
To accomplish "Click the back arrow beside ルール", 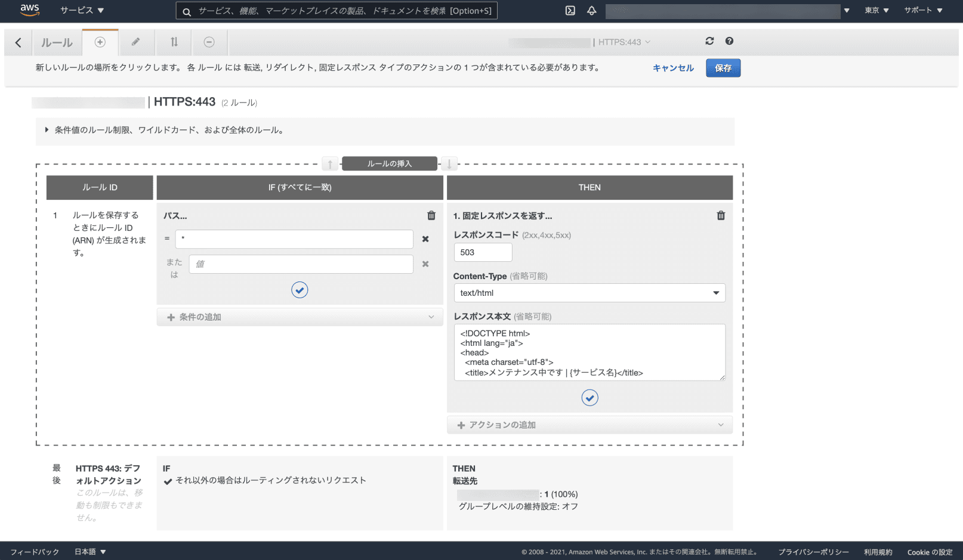I will point(18,42).
